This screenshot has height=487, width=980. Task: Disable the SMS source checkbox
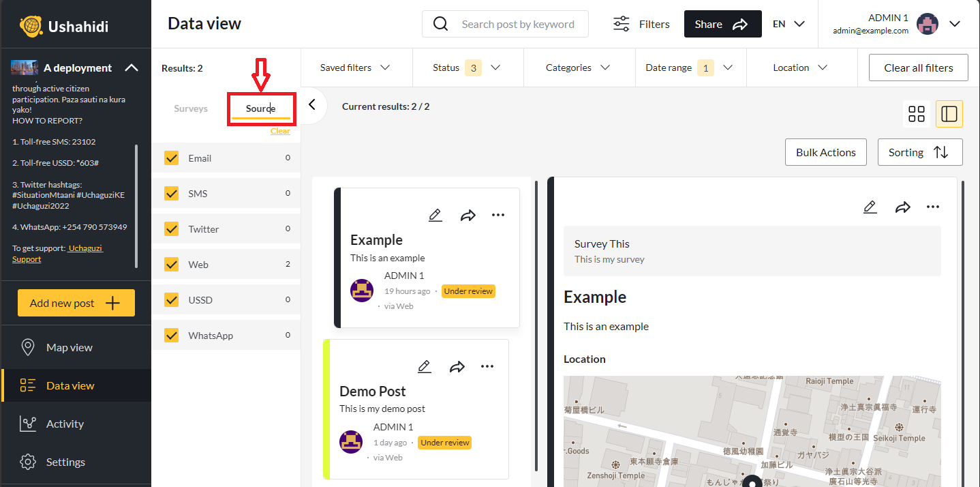point(171,193)
